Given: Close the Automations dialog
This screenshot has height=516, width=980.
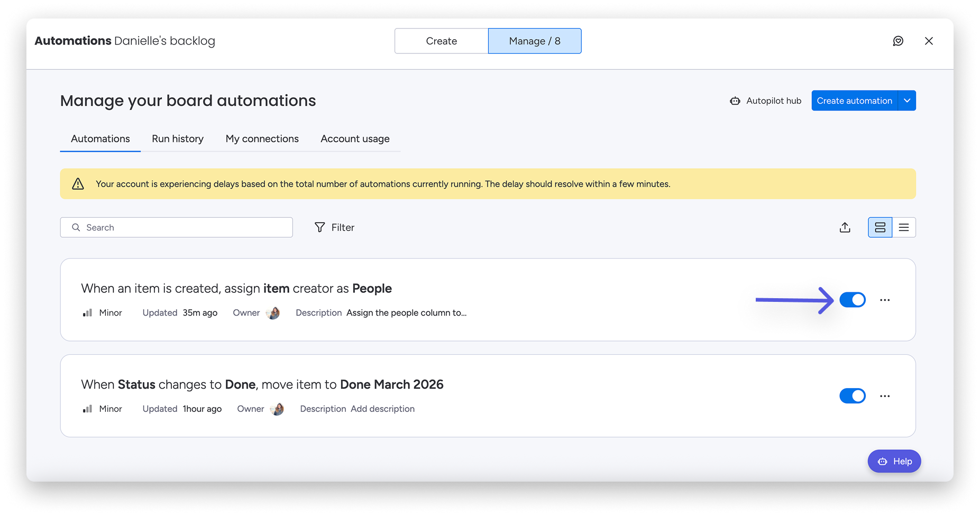Looking at the screenshot, I should (x=929, y=41).
